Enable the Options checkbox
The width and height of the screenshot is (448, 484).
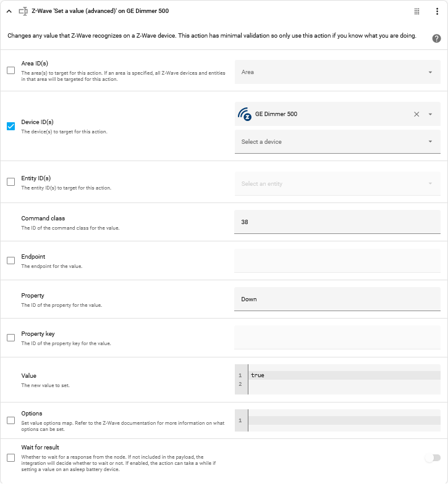11,420
